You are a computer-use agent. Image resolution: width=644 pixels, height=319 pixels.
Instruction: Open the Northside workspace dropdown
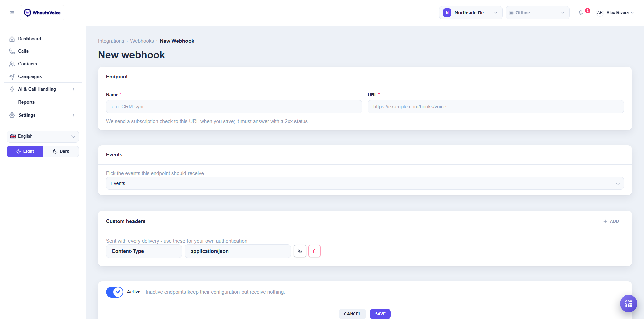point(471,13)
